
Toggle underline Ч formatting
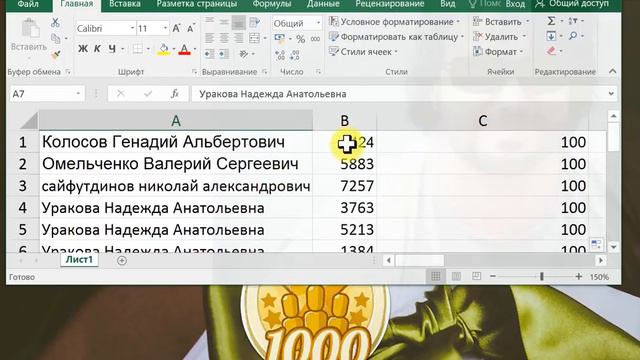[112, 49]
